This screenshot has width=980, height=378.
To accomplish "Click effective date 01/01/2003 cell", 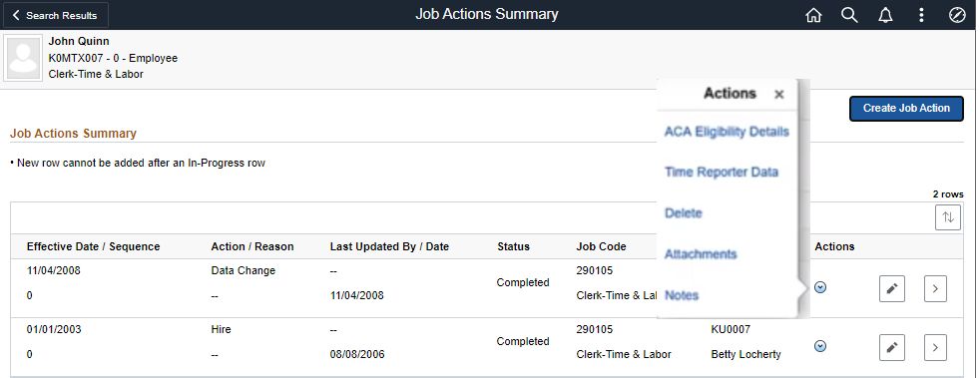I will tap(54, 329).
